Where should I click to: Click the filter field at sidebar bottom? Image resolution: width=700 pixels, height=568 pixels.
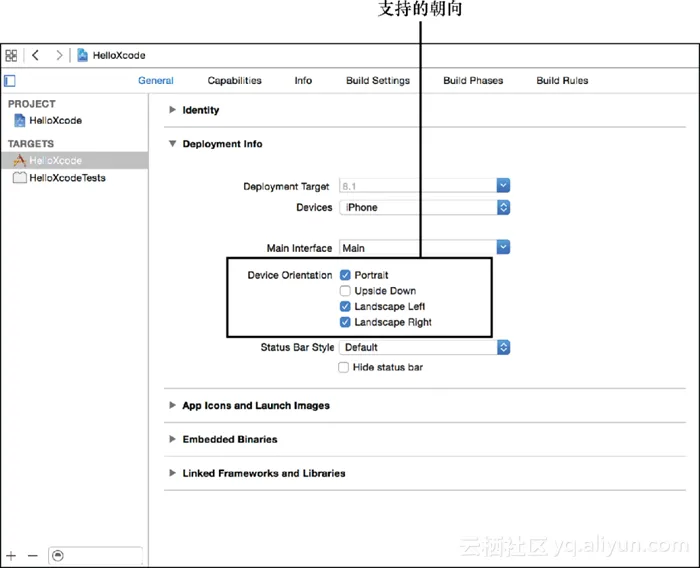96,555
